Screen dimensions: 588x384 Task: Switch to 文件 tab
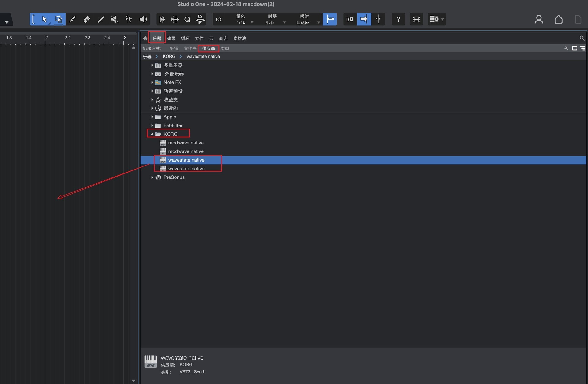pyautogui.click(x=199, y=38)
